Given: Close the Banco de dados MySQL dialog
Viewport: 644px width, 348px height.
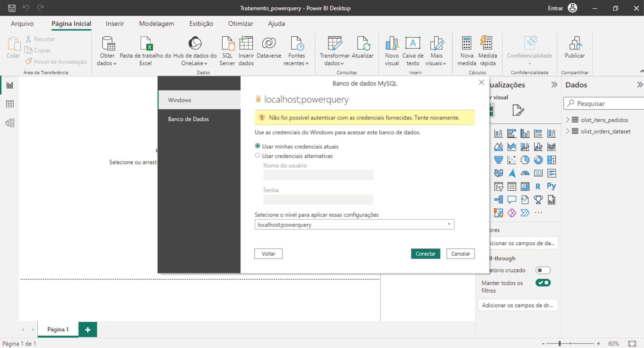Looking at the screenshot, I should [x=481, y=82].
